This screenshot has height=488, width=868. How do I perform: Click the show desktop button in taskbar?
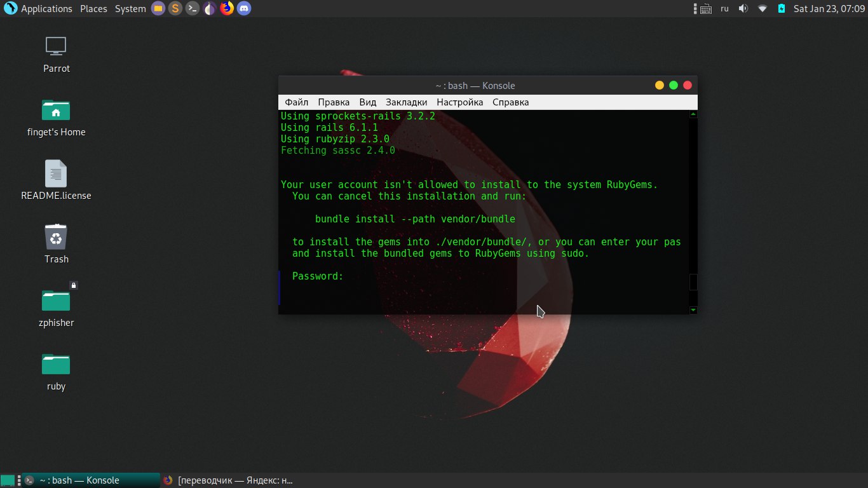[8, 480]
